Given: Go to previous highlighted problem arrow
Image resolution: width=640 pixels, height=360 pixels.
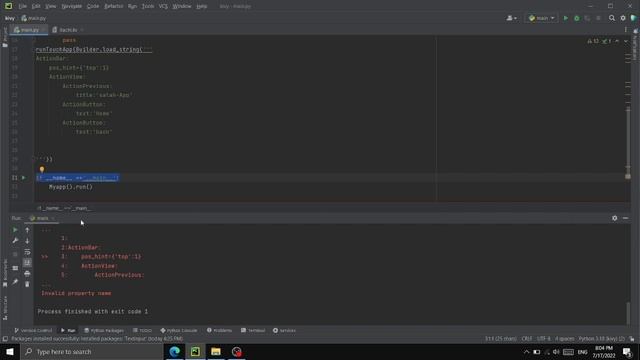Looking at the screenshot, I should (617, 41).
